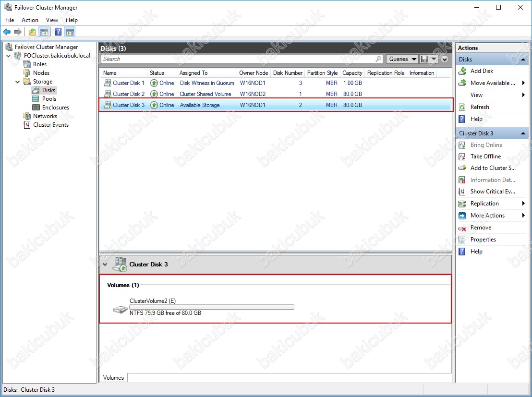Click W16NOD2 owner node cell
The height and width of the screenshot is (397, 532).
253,94
